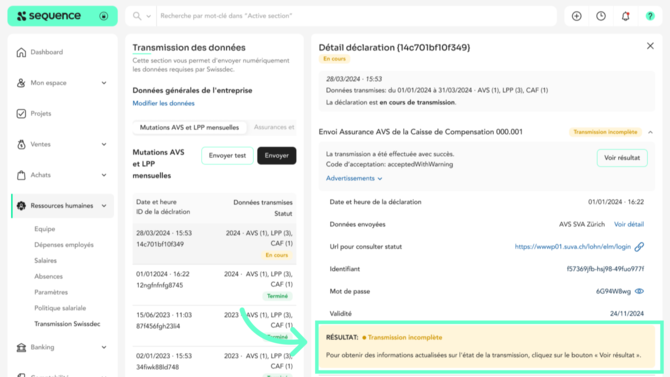The height and width of the screenshot is (377, 670).
Task: Click the Ressources humaines icon
Action: pos(21,206)
